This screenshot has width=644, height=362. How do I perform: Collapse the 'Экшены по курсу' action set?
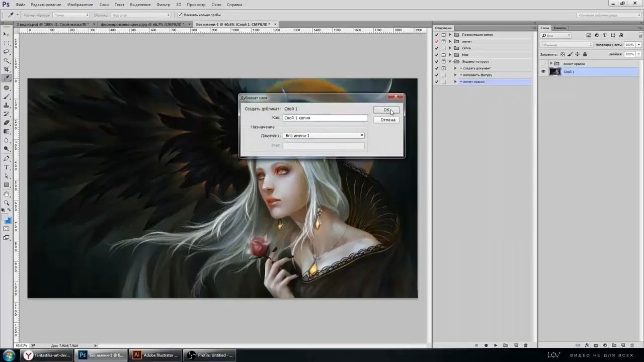450,61
